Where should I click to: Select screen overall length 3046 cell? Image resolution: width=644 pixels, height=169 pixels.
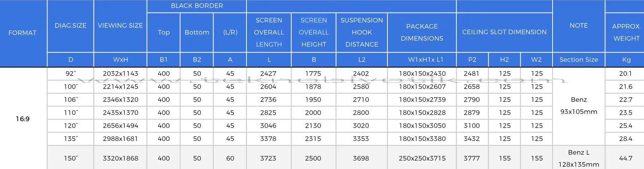tap(268, 126)
